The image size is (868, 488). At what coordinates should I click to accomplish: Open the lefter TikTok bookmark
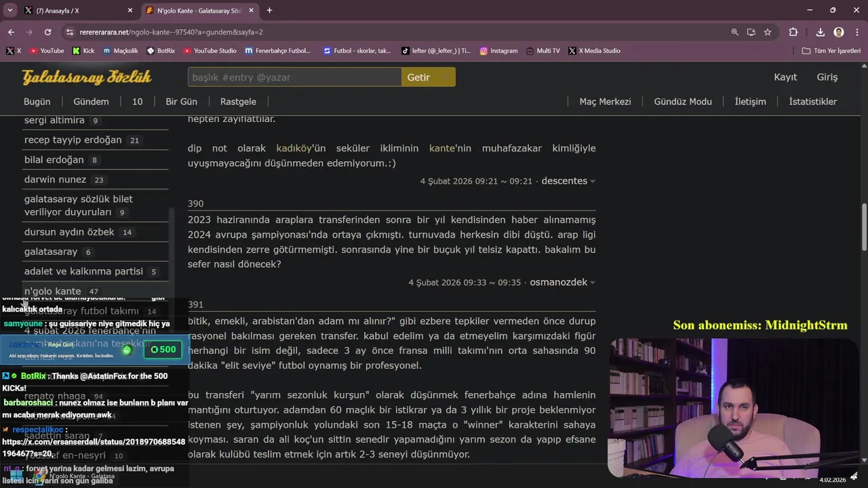point(435,51)
